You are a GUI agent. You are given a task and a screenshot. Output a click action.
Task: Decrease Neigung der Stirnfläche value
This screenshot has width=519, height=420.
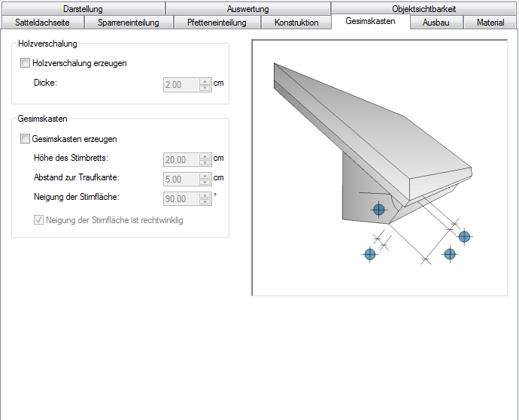205,202
